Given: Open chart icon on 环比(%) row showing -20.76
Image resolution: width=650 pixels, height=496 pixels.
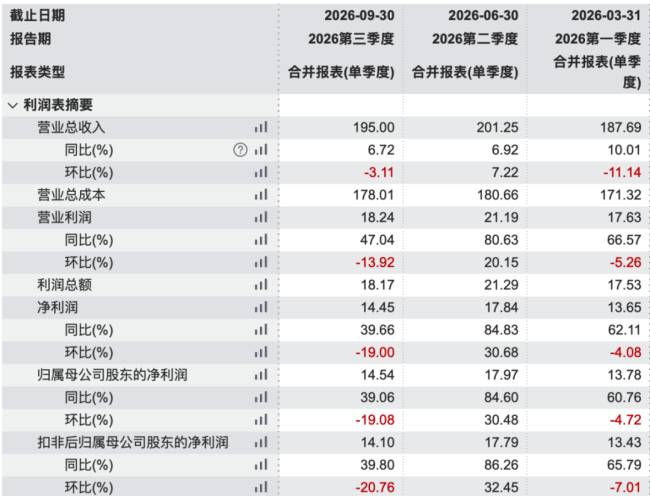Looking at the screenshot, I should tap(261, 487).
